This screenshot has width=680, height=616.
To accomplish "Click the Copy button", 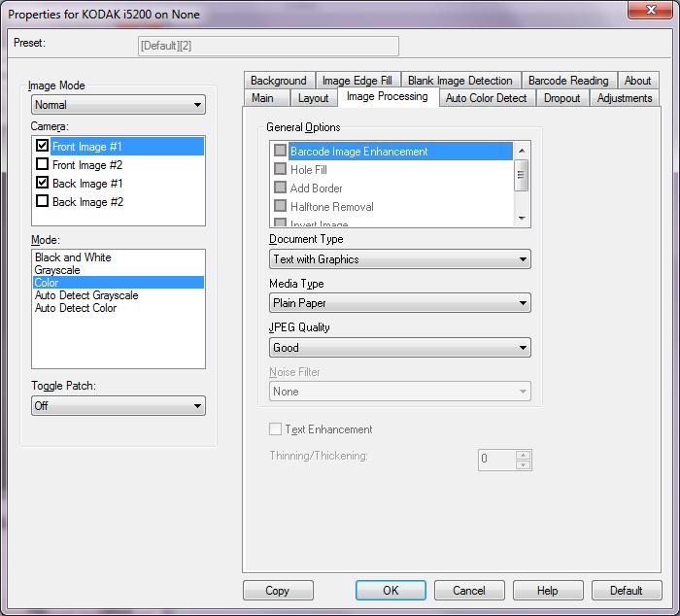I will [x=278, y=591].
